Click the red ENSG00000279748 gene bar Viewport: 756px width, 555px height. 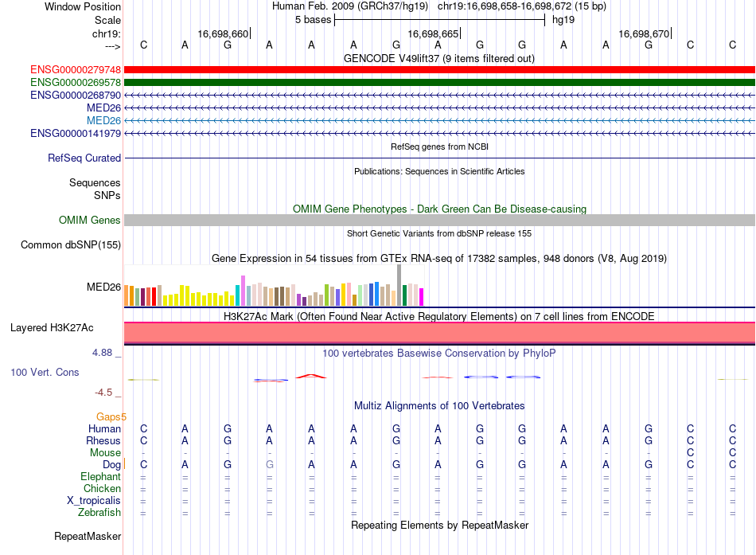point(439,70)
